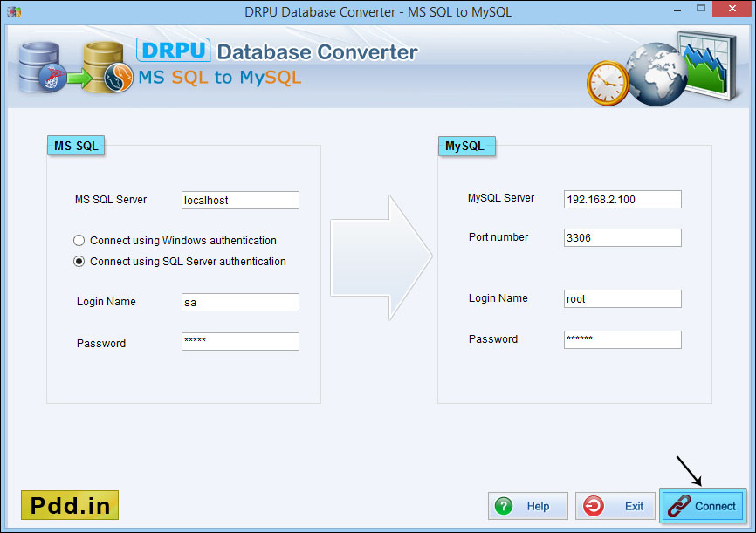Click the Connect button
Viewport: 756px width, 533px height.
coord(703,506)
